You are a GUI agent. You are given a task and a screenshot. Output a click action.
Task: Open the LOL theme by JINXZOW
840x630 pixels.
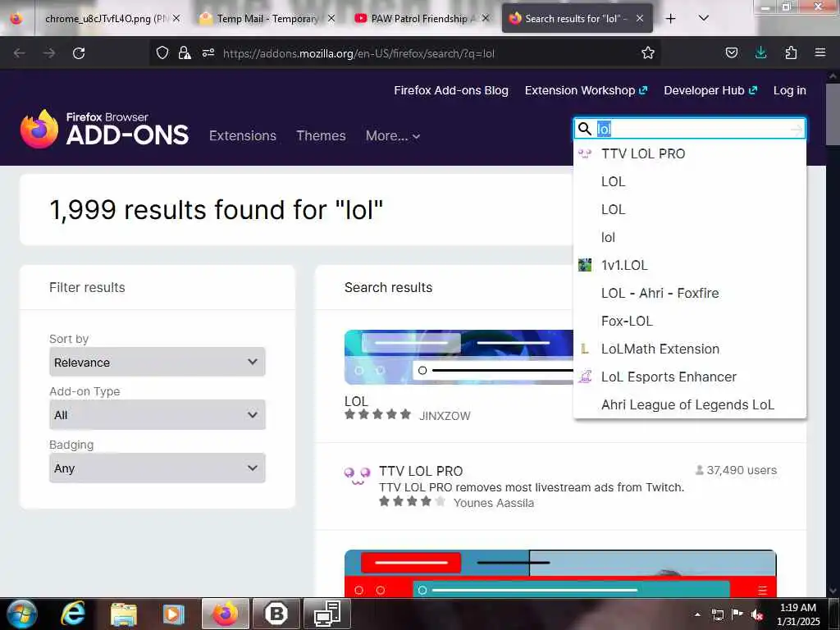point(356,401)
